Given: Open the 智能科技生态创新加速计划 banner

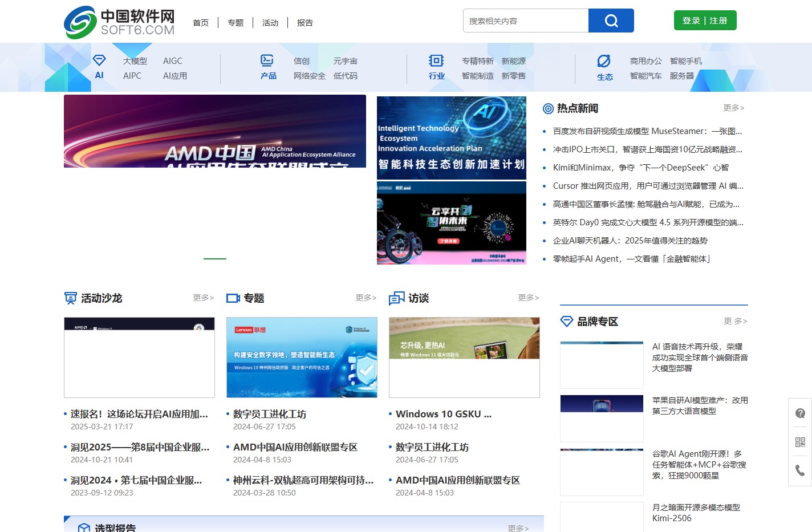Looking at the screenshot, I should (x=452, y=137).
